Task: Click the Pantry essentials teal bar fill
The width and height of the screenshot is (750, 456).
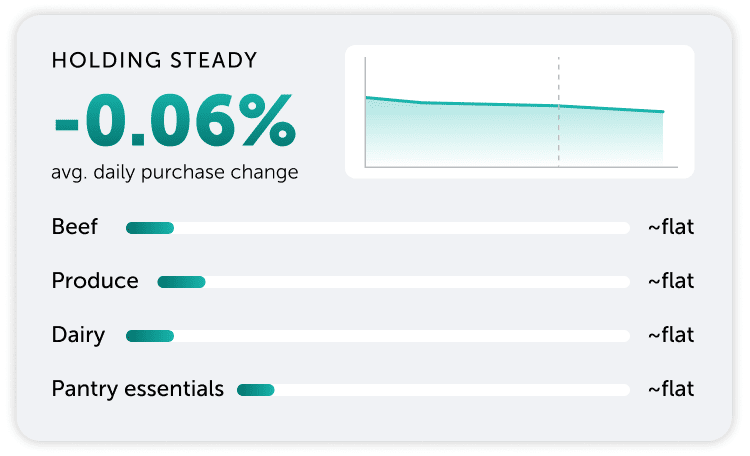Action: click(x=255, y=390)
